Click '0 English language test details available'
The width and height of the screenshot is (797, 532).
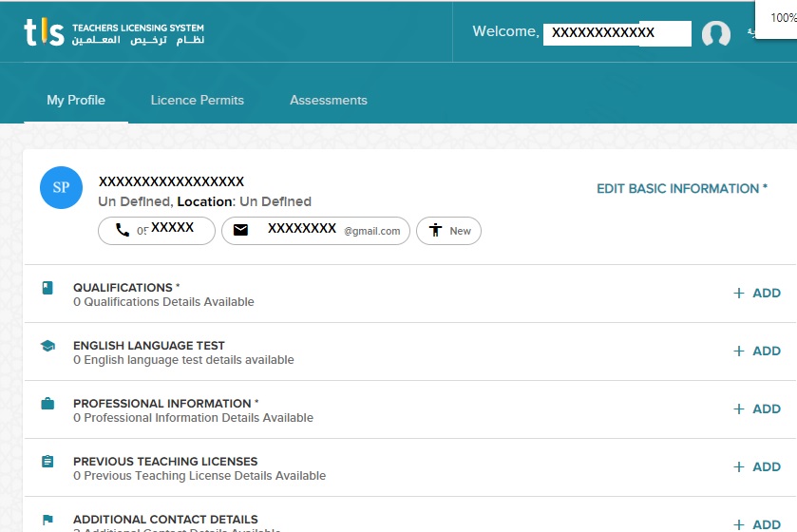point(183,360)
